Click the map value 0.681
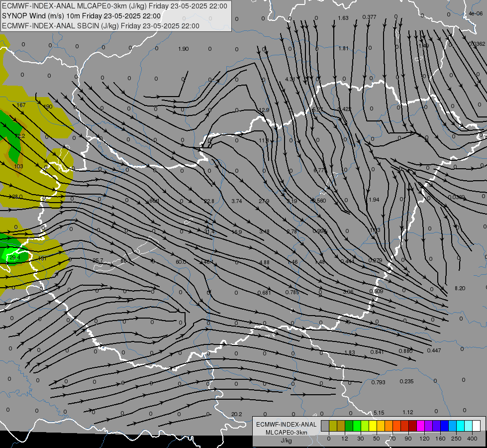 [x=264, y=293]
